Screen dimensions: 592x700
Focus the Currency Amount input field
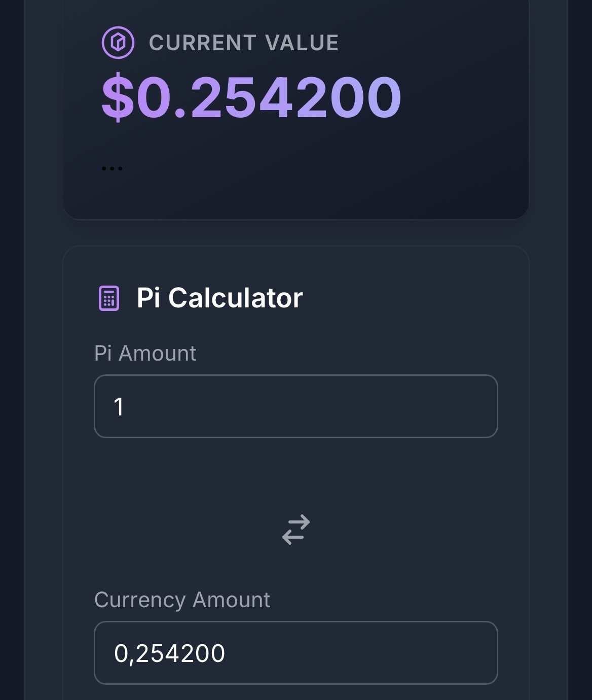point(296,653)
